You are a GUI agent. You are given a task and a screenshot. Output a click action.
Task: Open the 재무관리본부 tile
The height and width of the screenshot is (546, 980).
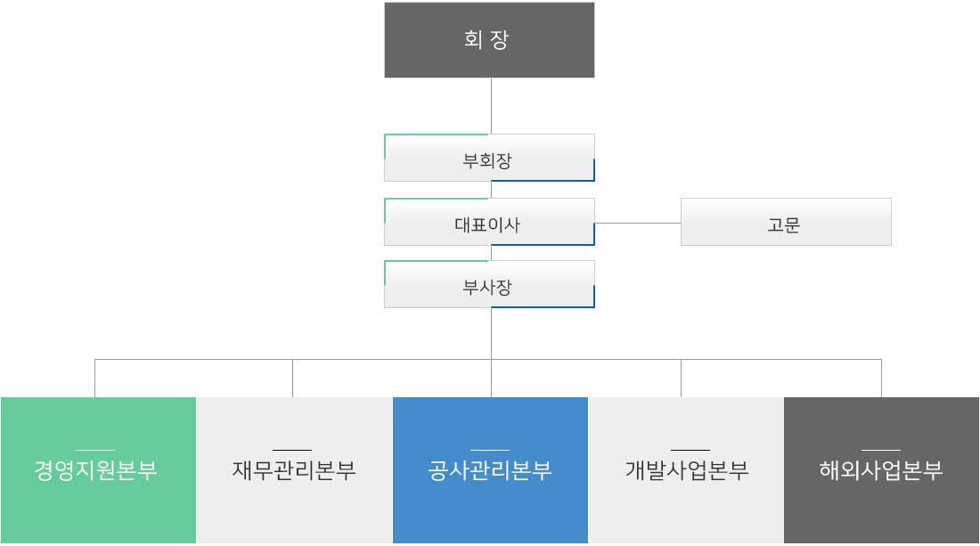(294, 470)
